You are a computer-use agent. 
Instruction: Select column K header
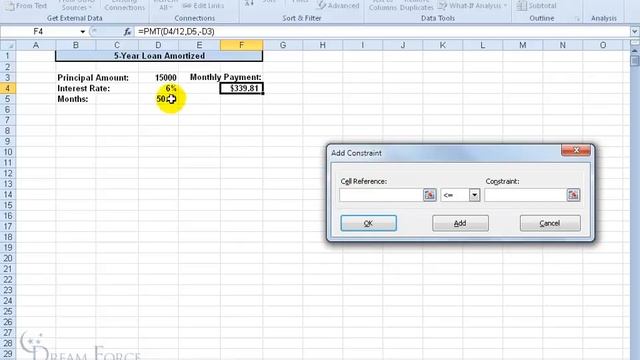(x=442, y=45)
